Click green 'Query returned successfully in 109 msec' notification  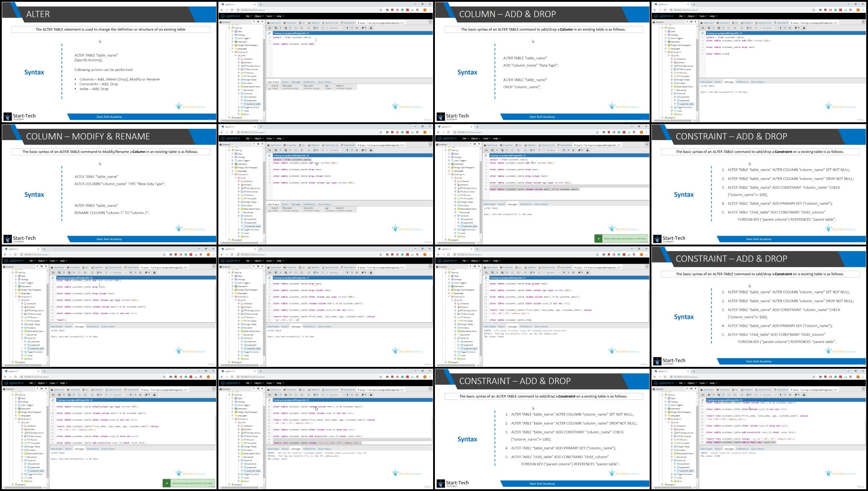(621, 239)
